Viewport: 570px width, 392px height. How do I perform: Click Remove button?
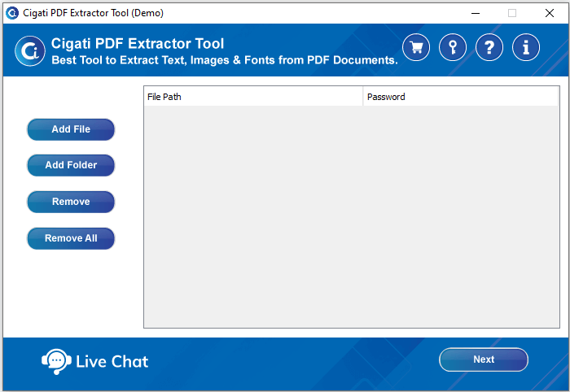71,202
